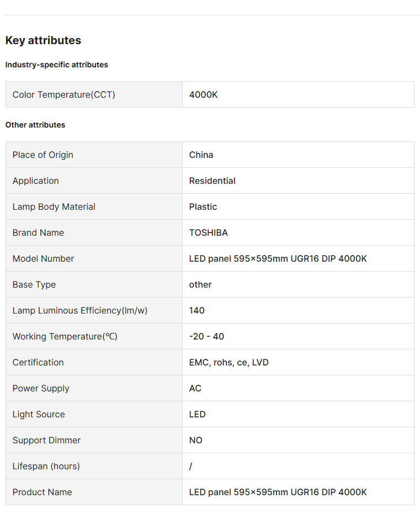Select the TOSHIBA brand name value
The height and width of the screenshot is (509, 420).
click(209, 232)
